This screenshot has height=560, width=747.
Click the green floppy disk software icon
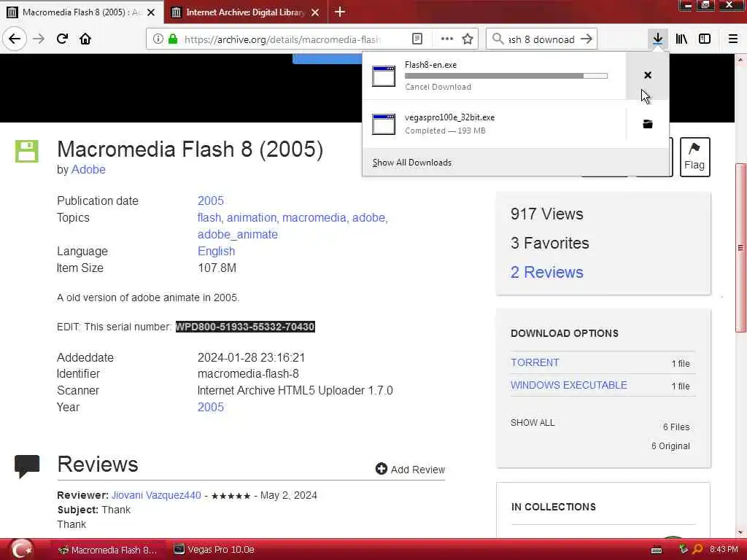pyautogui.click(x=27, y=152)
